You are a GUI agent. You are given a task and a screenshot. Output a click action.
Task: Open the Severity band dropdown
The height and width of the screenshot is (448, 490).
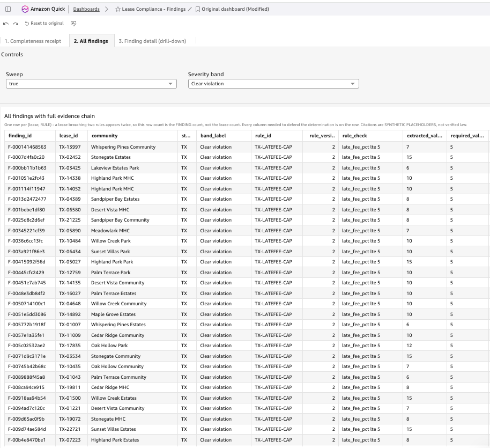coord(273,84)
